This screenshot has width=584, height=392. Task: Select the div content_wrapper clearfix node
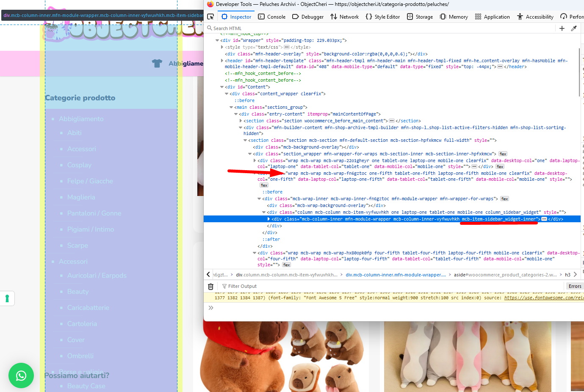(x=277, y=94)
